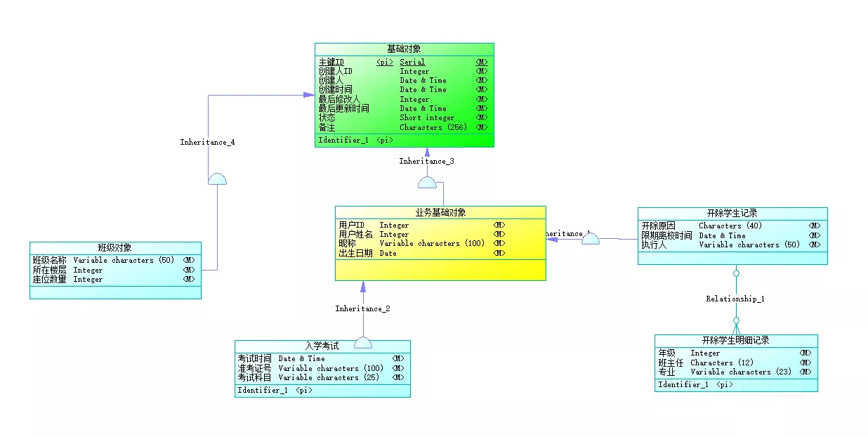Click the 最后更新时间 attribute row
This screenshot has height=437, width=868.
click(x=403, y=108)
